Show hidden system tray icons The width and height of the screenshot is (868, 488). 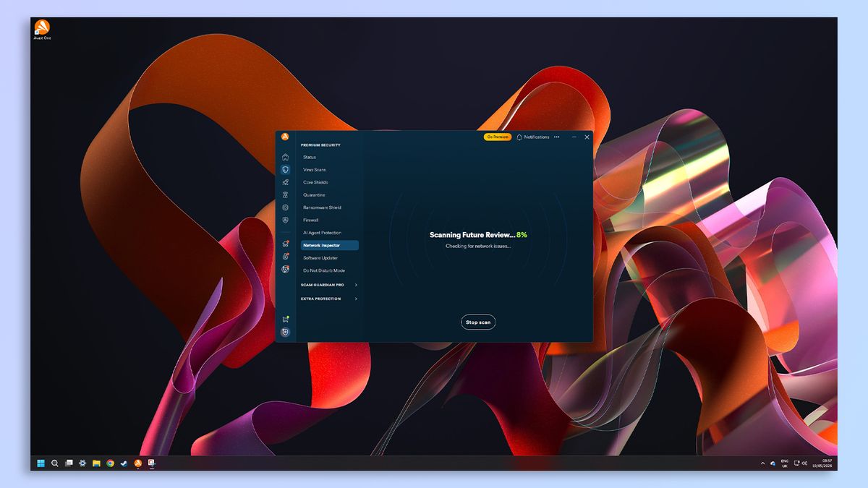[762, 463]
